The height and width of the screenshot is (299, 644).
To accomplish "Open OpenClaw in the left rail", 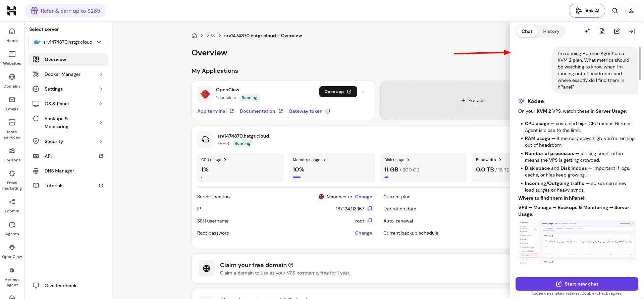I will coord(12,251).
